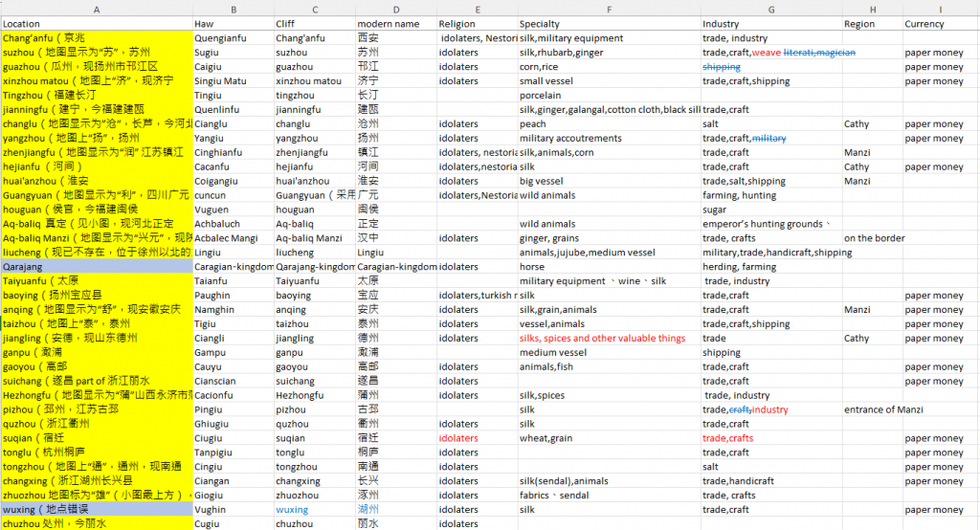Select the 'Tanpigiu' cell

point(234,453)
